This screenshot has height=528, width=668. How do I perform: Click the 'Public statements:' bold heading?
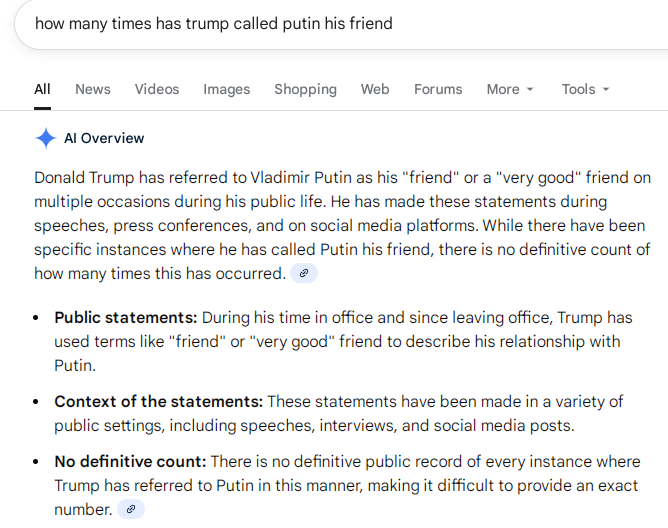coord(125,317)
